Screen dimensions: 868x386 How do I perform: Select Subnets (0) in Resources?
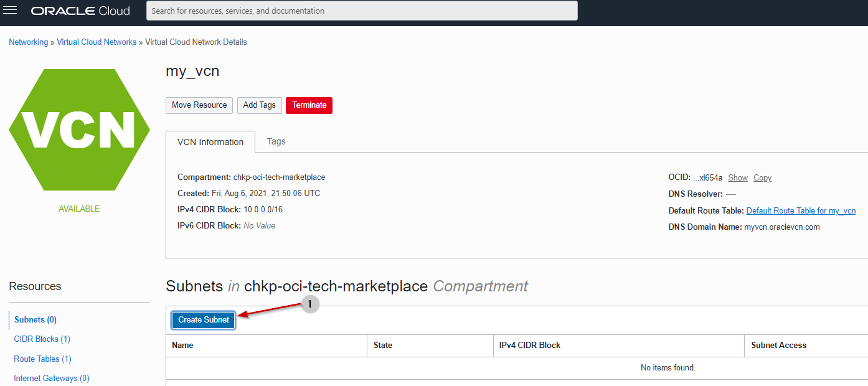[x=35, y=320]
